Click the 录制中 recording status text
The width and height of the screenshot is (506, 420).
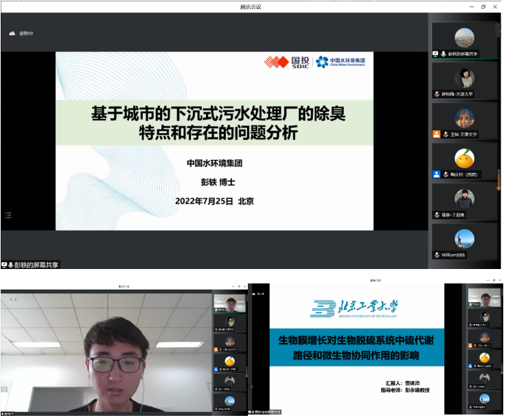(x=26, y=33)
